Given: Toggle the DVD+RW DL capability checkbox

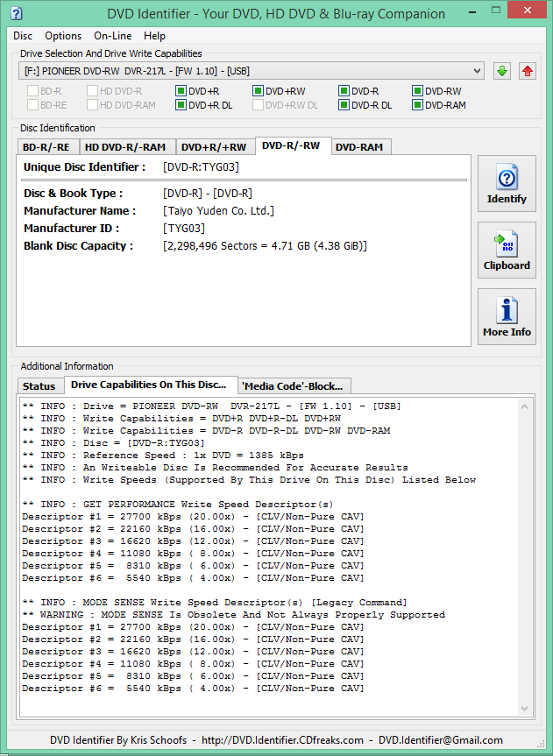Looking at the screenshot, I should click(x=258, y=104).
